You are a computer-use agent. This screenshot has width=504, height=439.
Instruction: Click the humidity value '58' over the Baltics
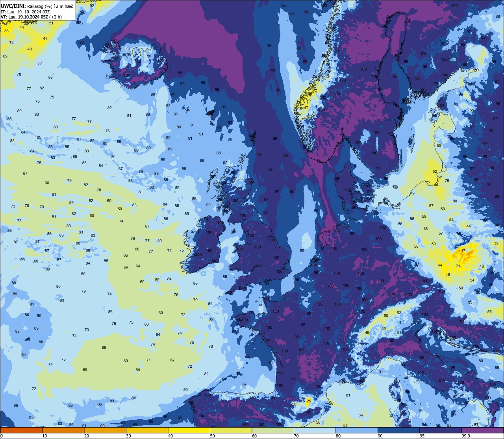[439, 146]
